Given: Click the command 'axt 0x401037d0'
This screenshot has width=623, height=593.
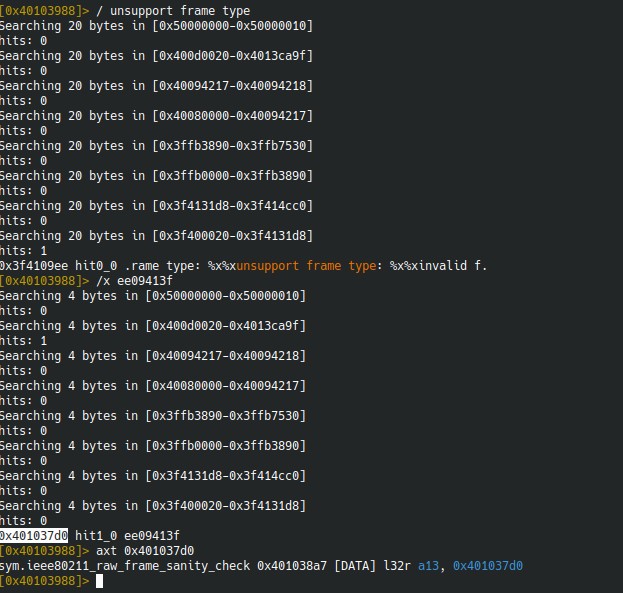Looking at the screenshot, I should pos(145,551).
